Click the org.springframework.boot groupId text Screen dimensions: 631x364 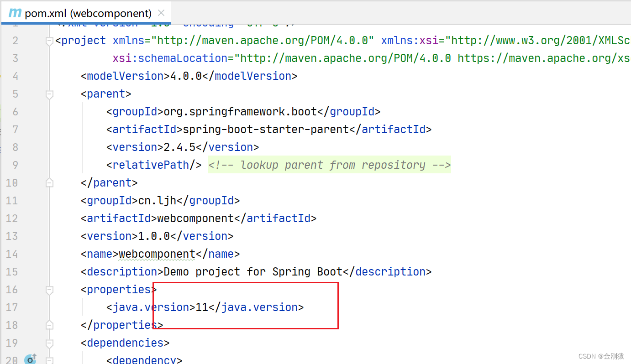coord(240,112)
